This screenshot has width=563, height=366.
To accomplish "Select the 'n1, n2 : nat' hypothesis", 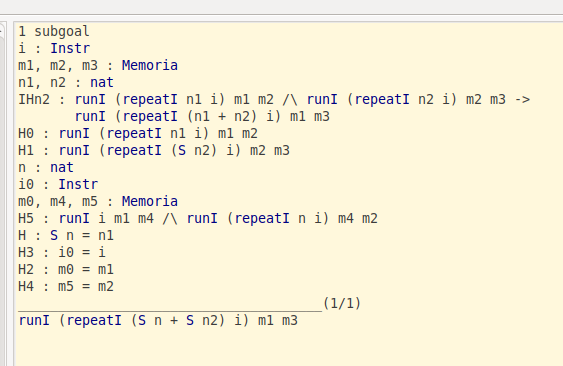I will pyautogui.click(x=66, y=83).
